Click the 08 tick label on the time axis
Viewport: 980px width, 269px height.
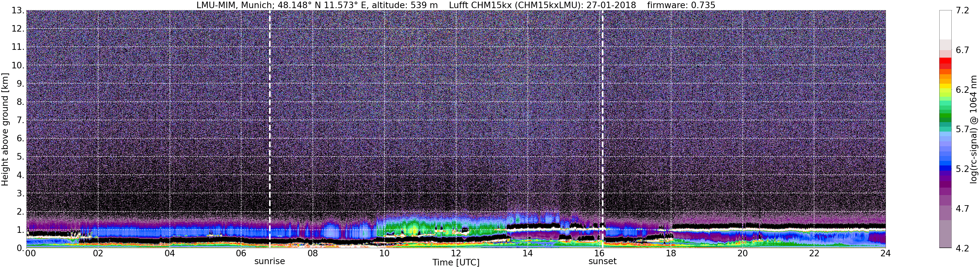[x=313, y=253]
